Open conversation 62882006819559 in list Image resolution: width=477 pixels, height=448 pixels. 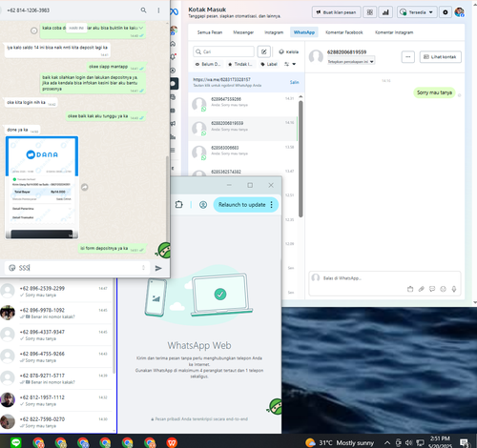click(243, 129)
